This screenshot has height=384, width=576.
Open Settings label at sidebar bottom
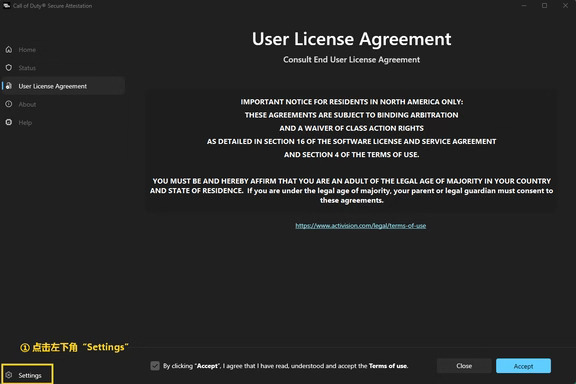(30, 376)
